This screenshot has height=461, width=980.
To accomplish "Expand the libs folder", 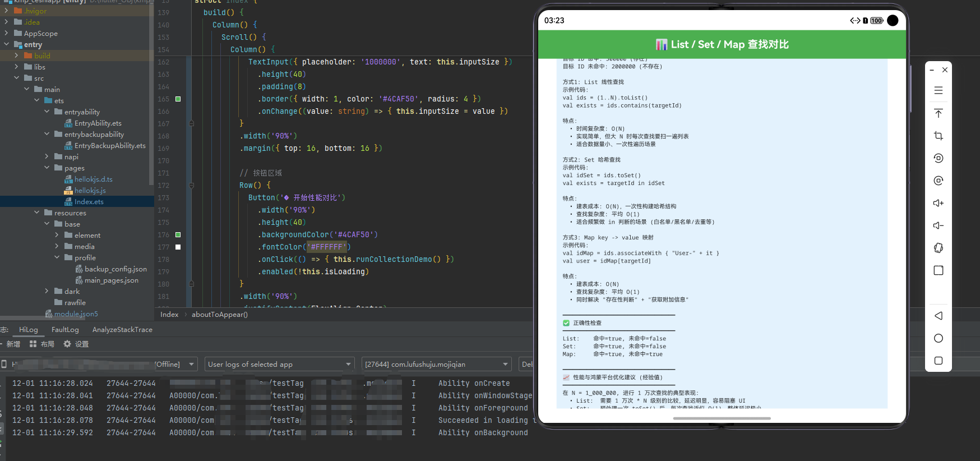I will (x=16, y=67).
